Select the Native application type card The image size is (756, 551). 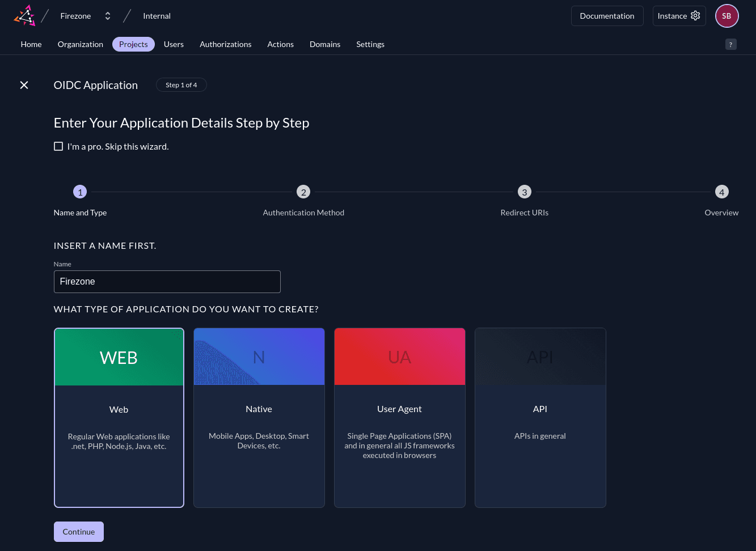point(259,417)
